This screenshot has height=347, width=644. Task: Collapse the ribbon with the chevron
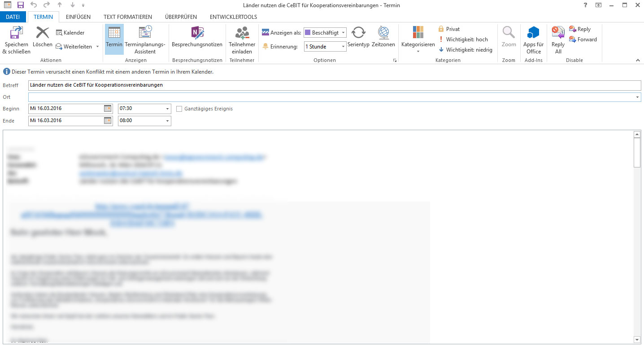pyautogui.click(x=638, y=60)
